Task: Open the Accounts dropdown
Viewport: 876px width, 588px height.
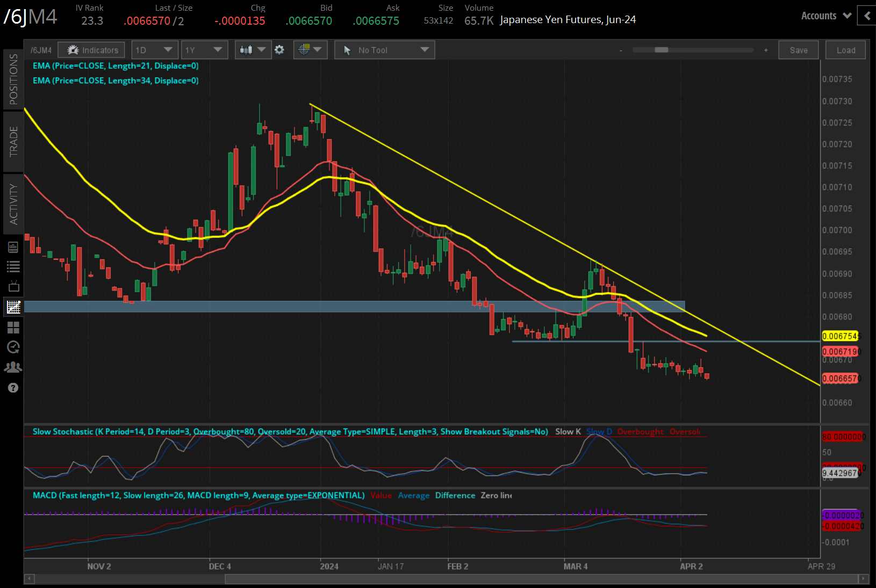Action: (825, 16)
